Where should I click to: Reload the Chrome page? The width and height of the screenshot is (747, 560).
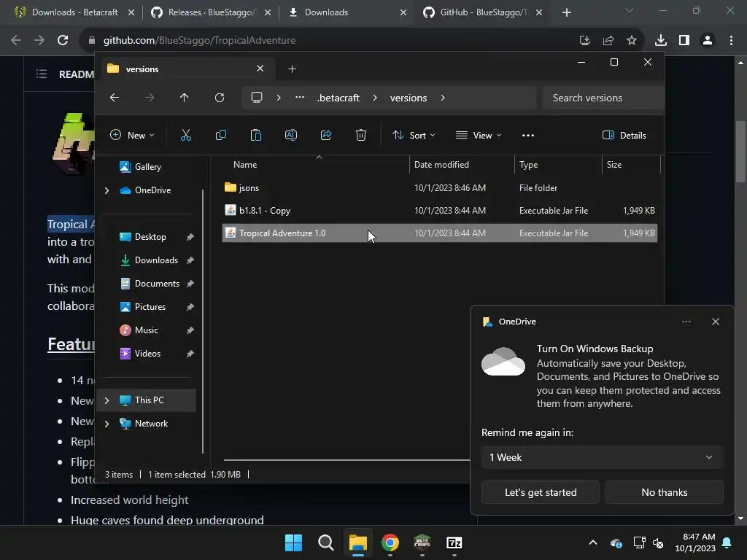pos(63,40)
